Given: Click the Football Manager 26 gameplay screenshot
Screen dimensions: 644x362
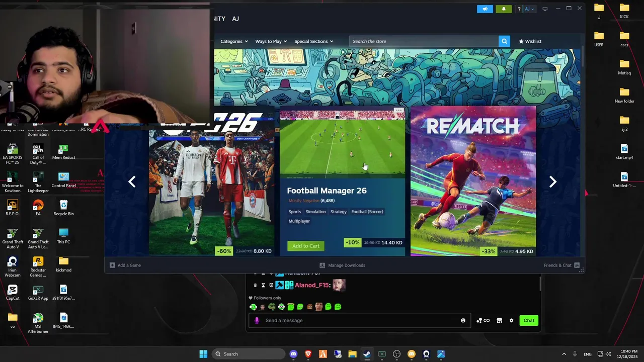Looking at the screenshot, I should click(342, 145).
